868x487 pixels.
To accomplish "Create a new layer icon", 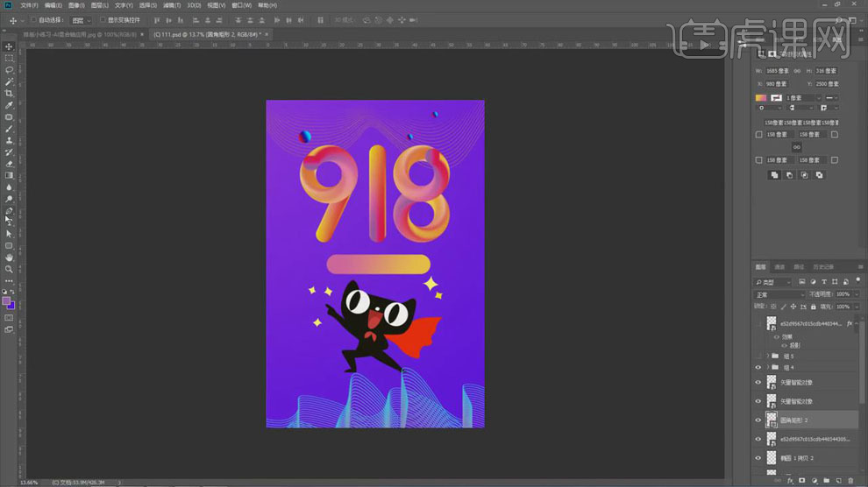I will (x=839, y=481).
